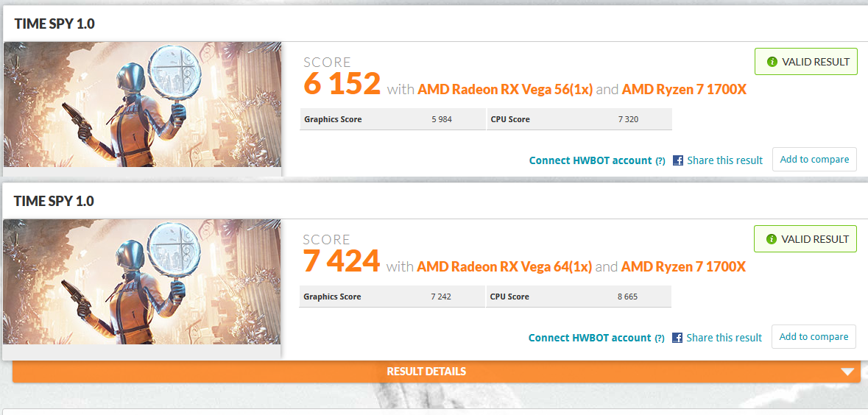Share this result for score 6 152
The image size is (868, 415).
[x=724, y=160]
